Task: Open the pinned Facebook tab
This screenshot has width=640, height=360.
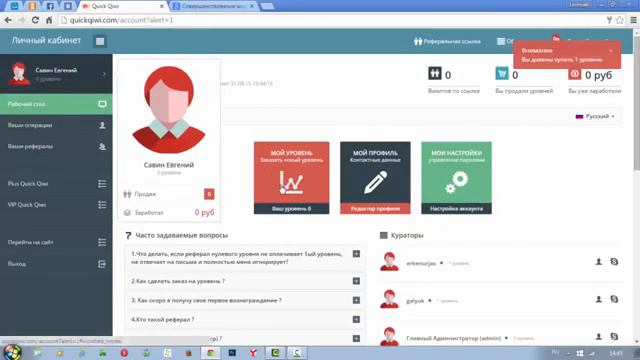Action: tap(50, 6)
